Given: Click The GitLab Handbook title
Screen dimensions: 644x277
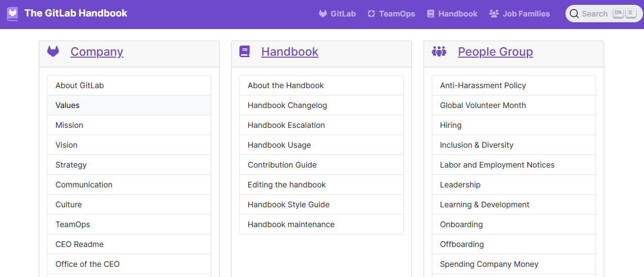Looking at the screenshot, I should tap(76, 13).
